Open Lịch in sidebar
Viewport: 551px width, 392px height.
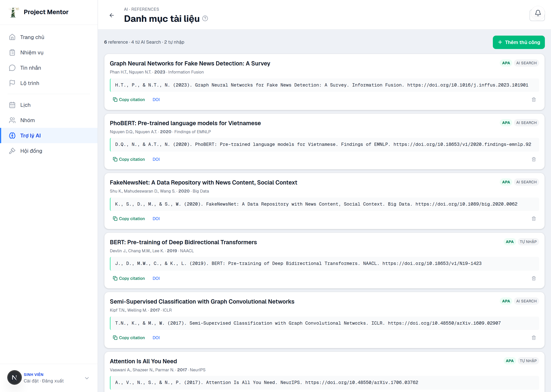click(49, 105)
